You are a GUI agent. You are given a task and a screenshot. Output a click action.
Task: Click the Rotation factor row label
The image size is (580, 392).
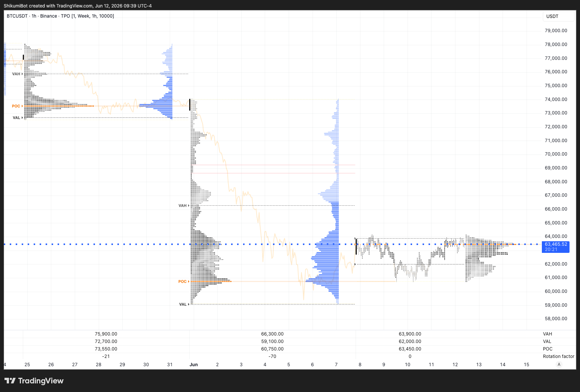pyautogui.click(x=558, y=356)
